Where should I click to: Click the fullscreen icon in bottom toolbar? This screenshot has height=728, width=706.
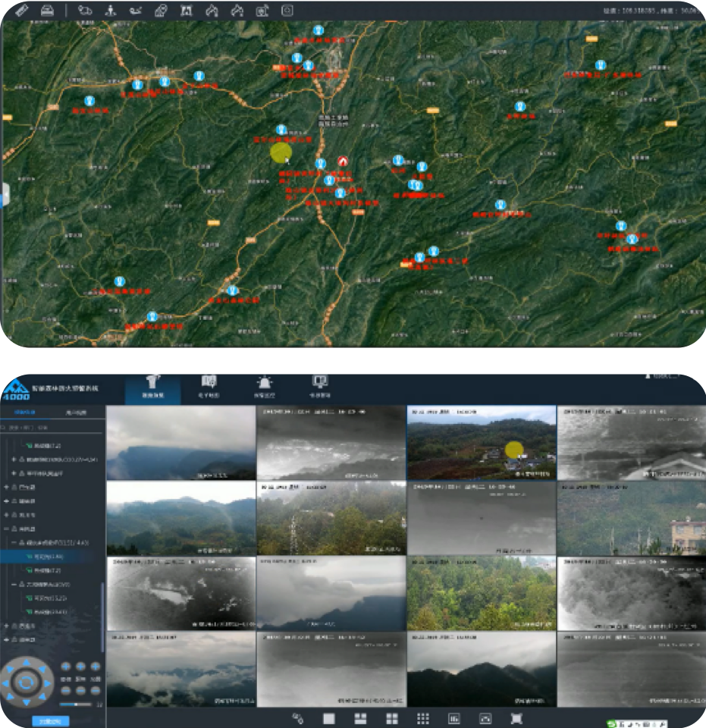(x=517, y=718)
